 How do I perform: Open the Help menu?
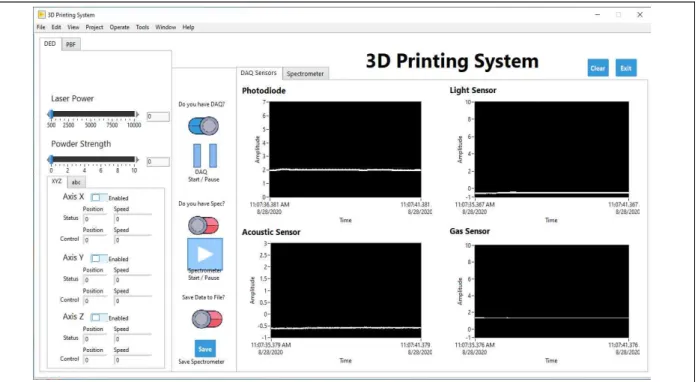pyautogui.click(x=188, y=27)
